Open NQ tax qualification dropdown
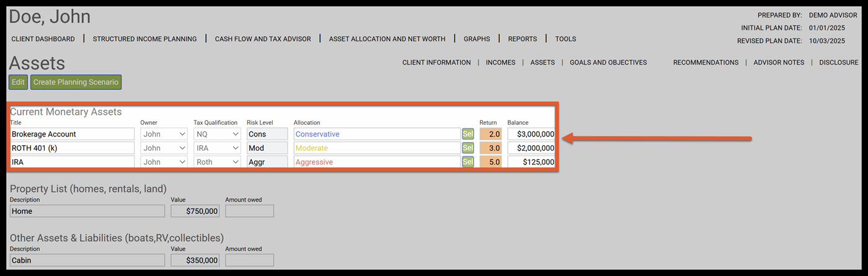 [x=217, y=134]
